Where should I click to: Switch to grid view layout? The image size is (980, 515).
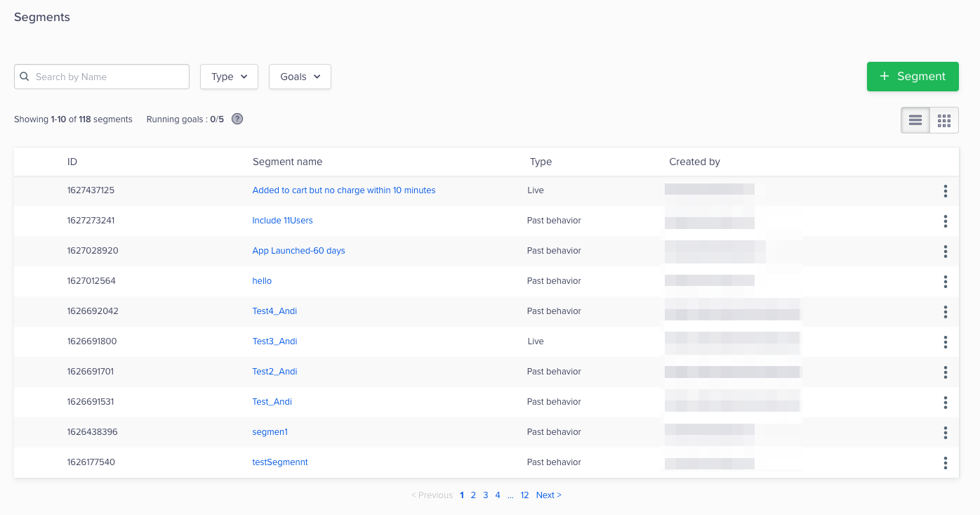[944, 120]
